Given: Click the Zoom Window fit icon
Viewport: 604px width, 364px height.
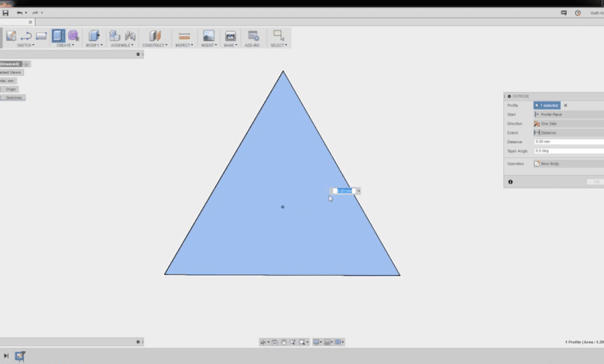Looking at the screenshot, I should point(302,342).
